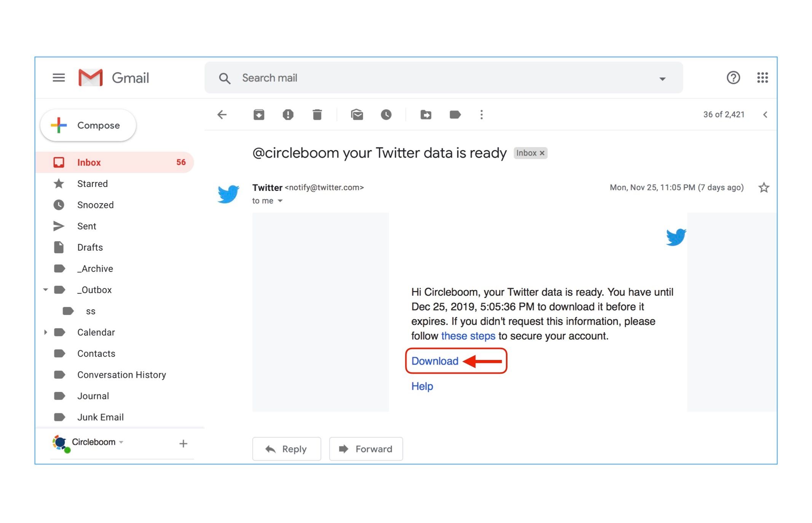The image size is (812, 523).
Task: Click the Google apps grid icon
Action: (762, 78)
